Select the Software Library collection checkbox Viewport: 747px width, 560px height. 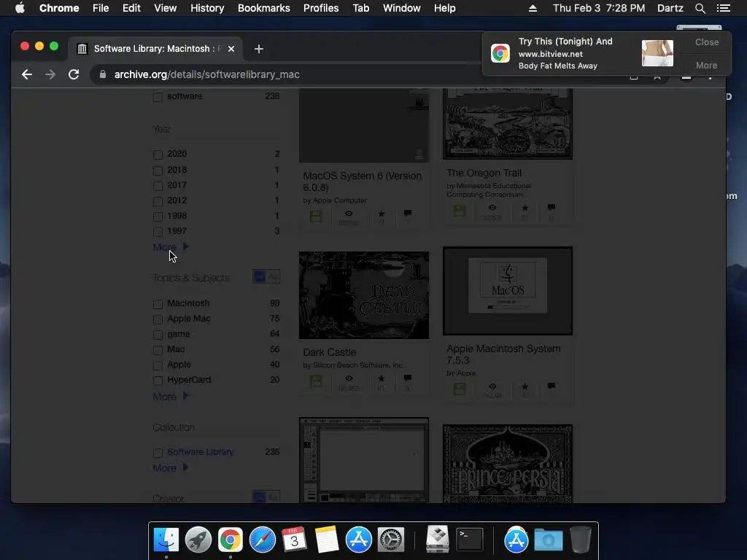point(158,453)
